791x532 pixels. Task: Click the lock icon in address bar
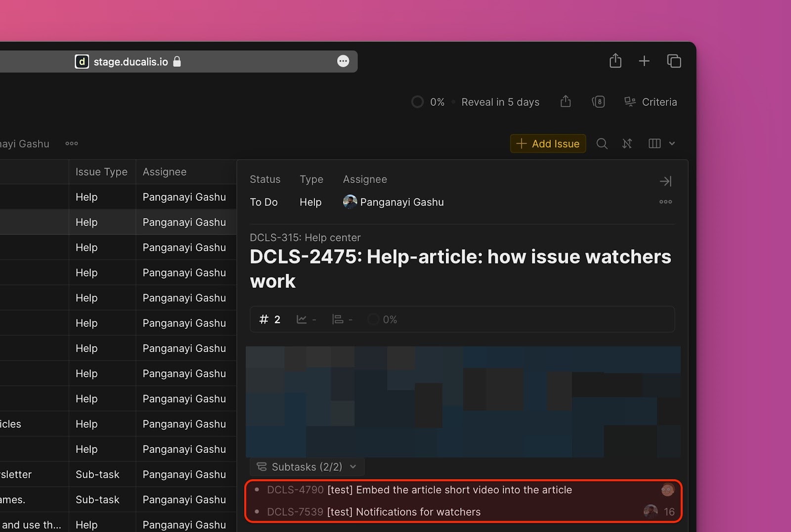click(x=177, y=61)
